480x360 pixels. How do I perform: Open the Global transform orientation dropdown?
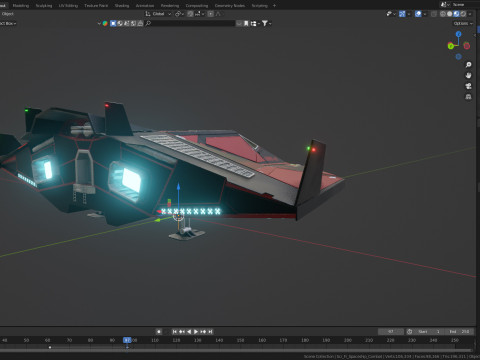point(158,14)
